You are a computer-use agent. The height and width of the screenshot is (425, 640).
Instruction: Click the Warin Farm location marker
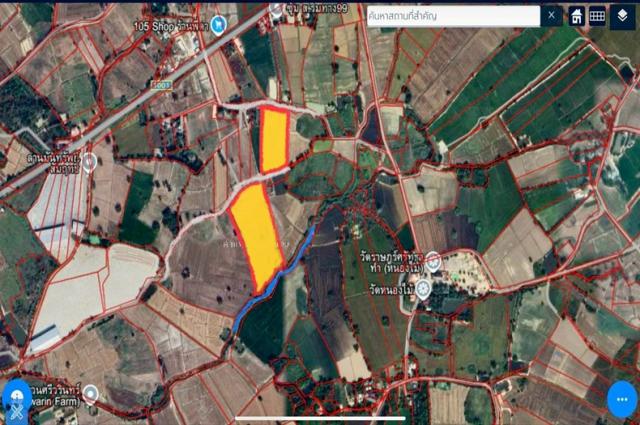(x=90, y=393)
